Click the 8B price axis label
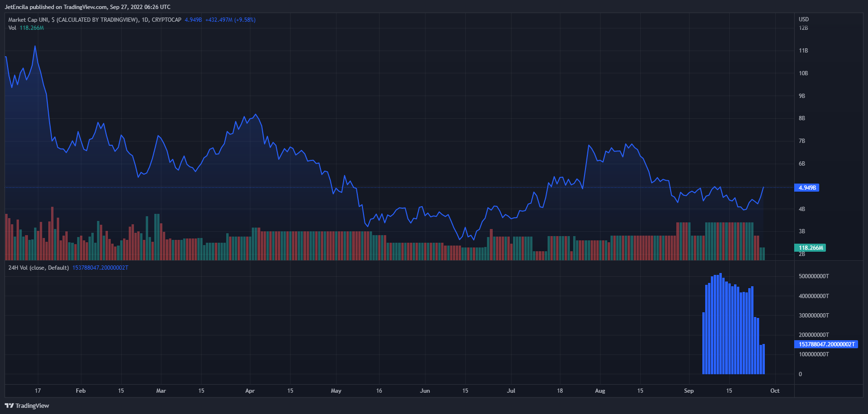Screen dimensions: 868x414 tap(802, 118)
